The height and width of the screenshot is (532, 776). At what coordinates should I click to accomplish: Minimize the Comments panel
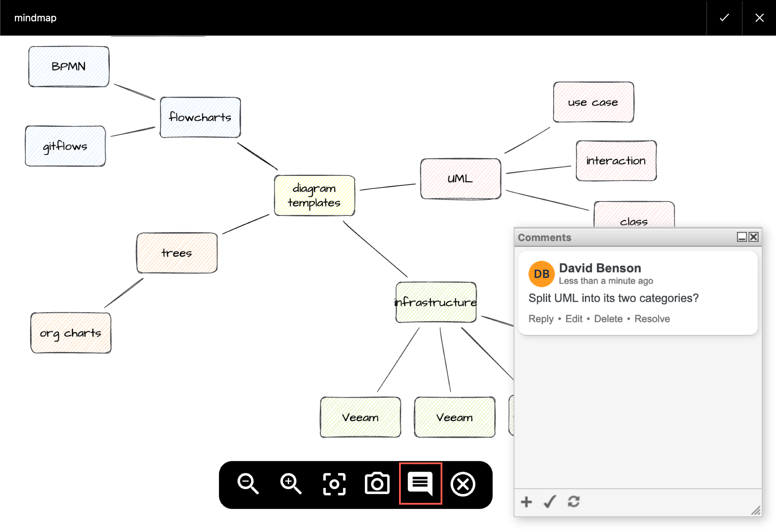[742, 237]
